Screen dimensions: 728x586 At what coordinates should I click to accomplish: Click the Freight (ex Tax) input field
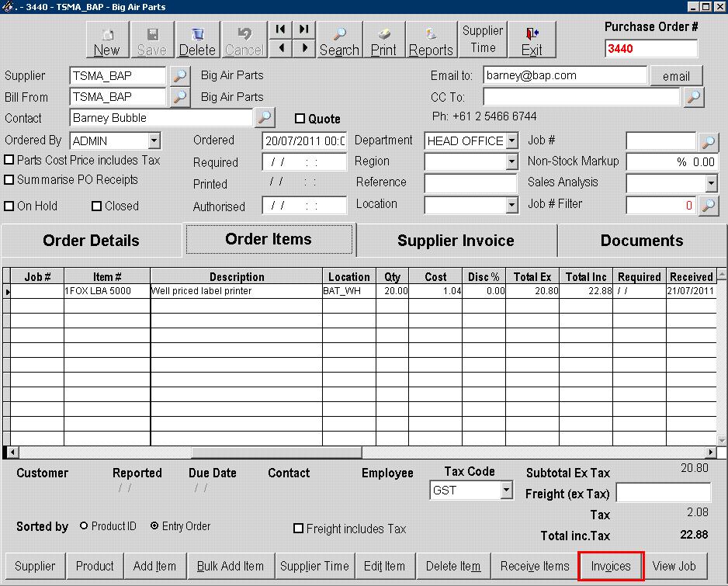(663, 493)
